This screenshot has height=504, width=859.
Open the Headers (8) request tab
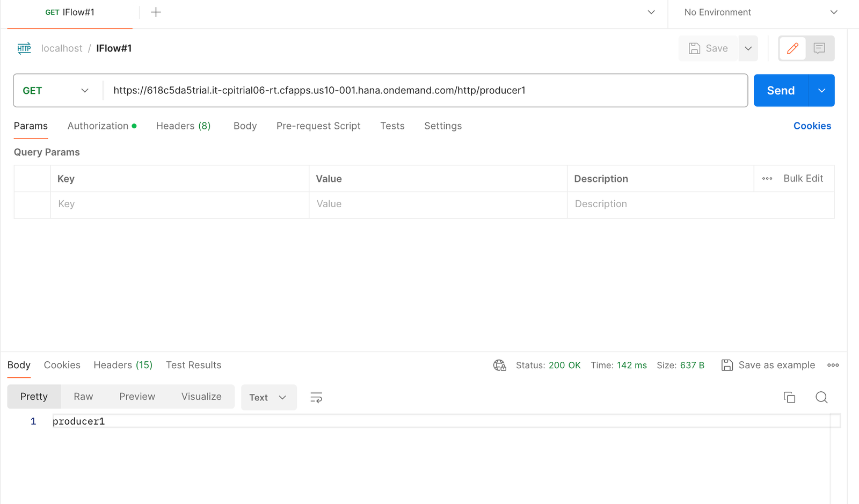point(183,126)
